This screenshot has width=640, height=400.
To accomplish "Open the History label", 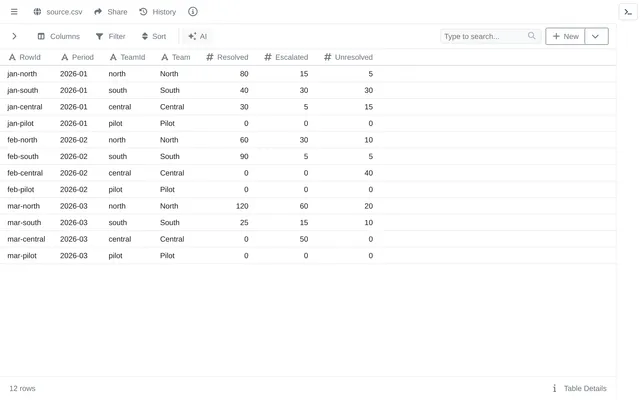I will coord(164,12).
